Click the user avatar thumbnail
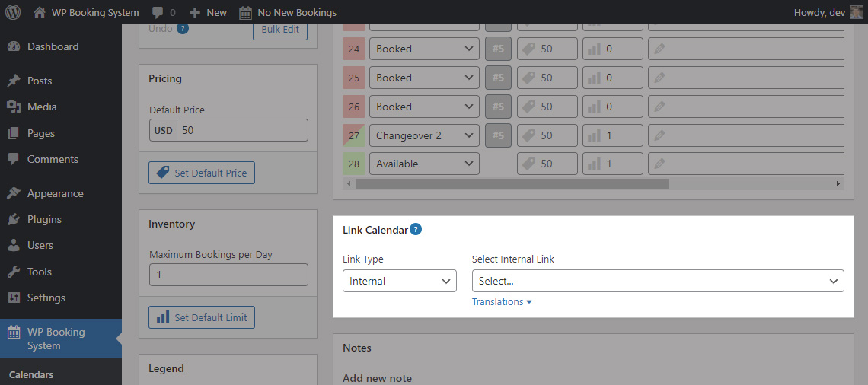This screenshot has height=385, width=868. coord(856,12)
